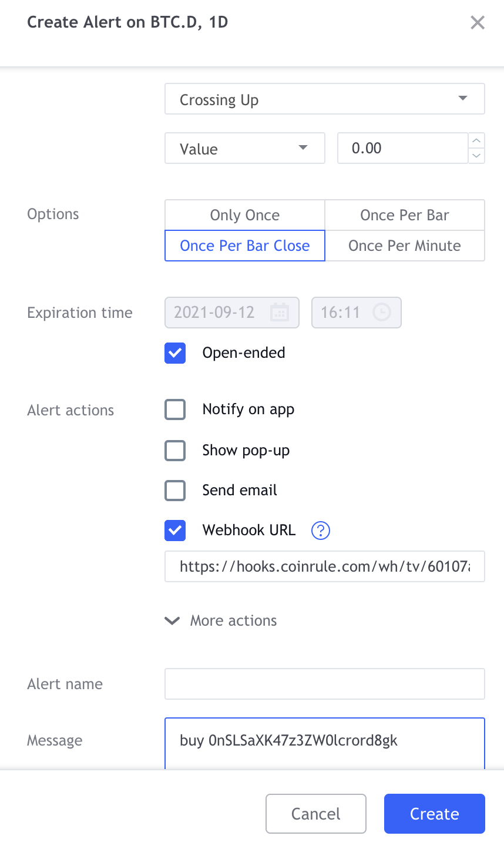
Task: Select the Only Once trigger option
Action: (x=245, y=215)
